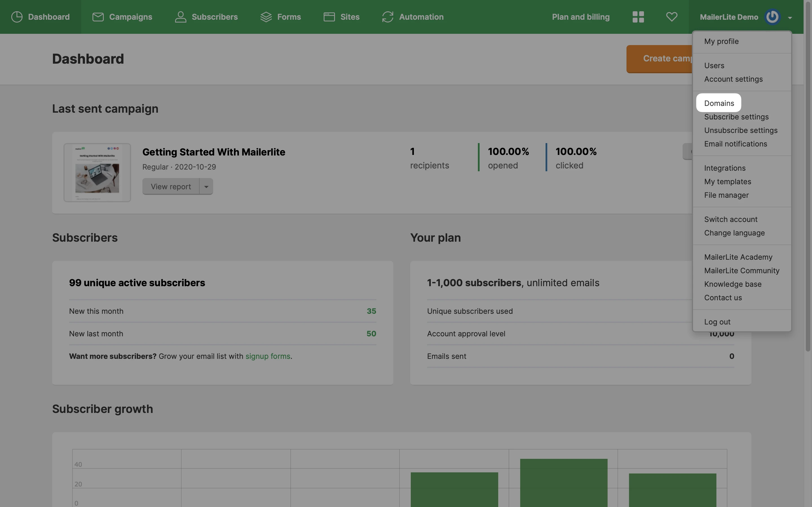812x507 pixels.
Task: Click the Subscribers person icon
Action: 180,17
